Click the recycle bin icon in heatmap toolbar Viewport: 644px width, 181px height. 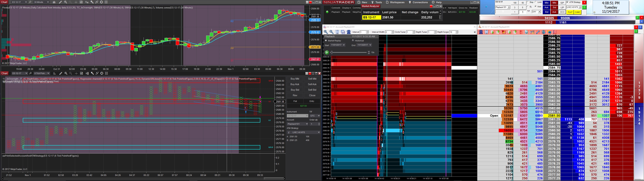tap(337, 32)
